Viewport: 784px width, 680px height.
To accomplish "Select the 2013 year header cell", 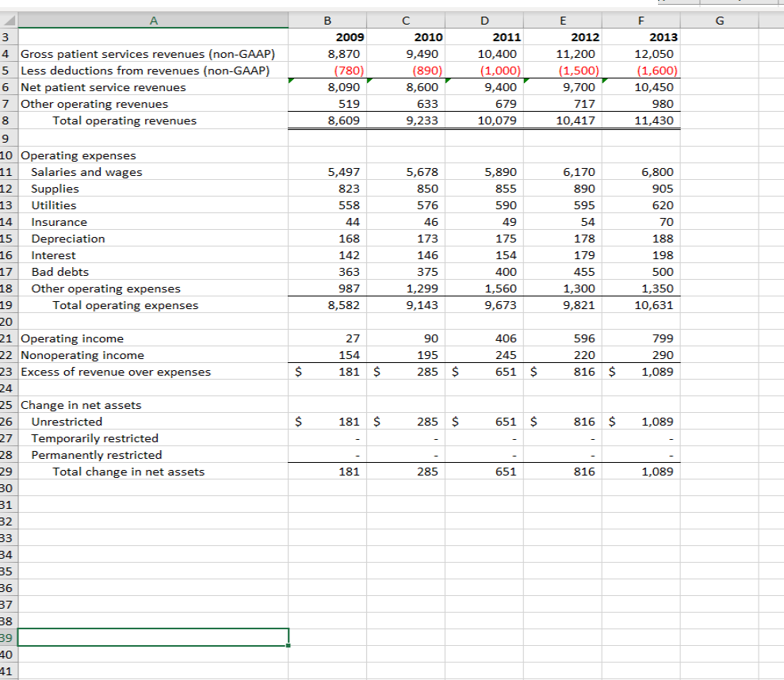I will [x=641, y=37].
